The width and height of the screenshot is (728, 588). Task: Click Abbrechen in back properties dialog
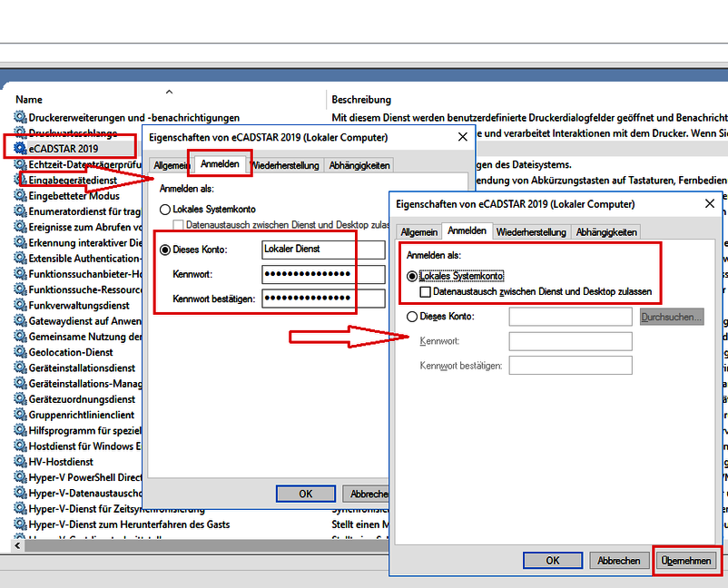(x=366, y=494)
